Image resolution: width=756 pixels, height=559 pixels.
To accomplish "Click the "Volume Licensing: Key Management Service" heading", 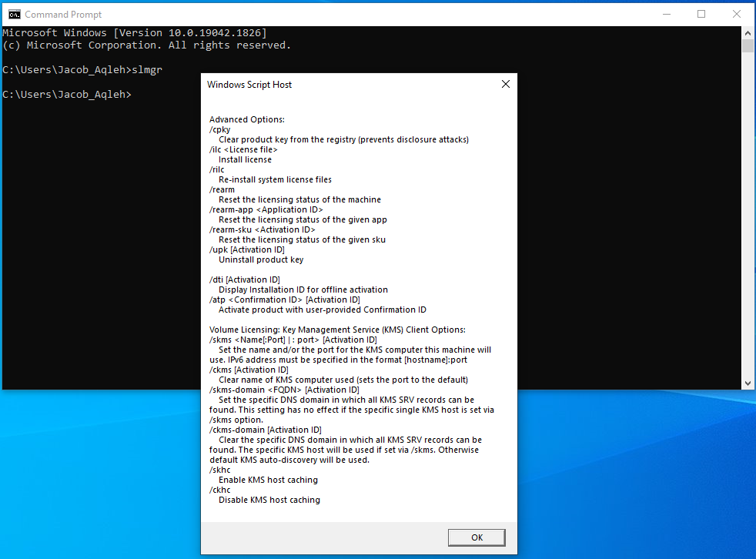I will coord(337,330).
